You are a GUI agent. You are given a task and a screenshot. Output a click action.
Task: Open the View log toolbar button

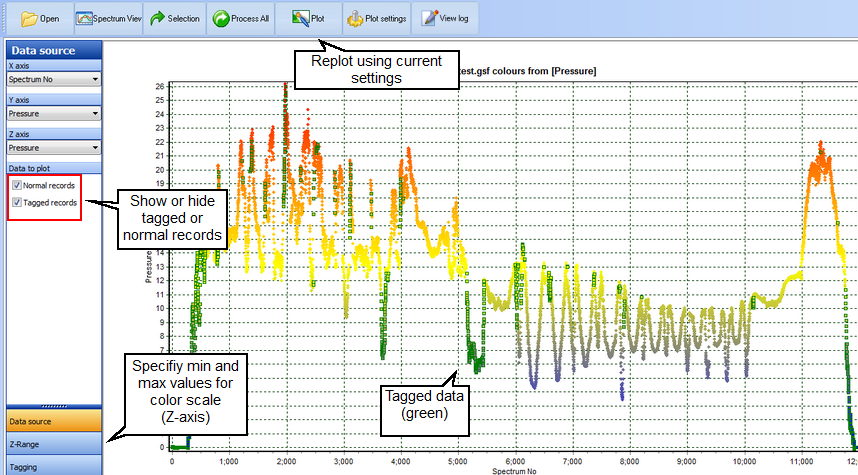[444, 18]
